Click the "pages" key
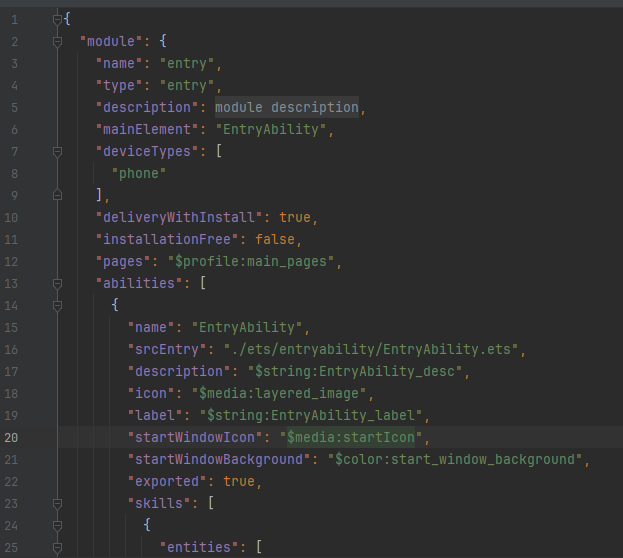Screen dimensions: 623x558 (123, 262)
